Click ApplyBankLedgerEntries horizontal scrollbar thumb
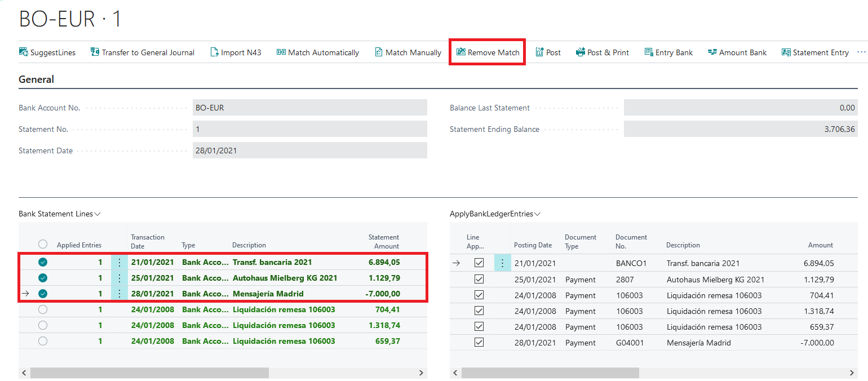Image resolution: width=868 pixels, height=381 pixels. tap(550, 373)
